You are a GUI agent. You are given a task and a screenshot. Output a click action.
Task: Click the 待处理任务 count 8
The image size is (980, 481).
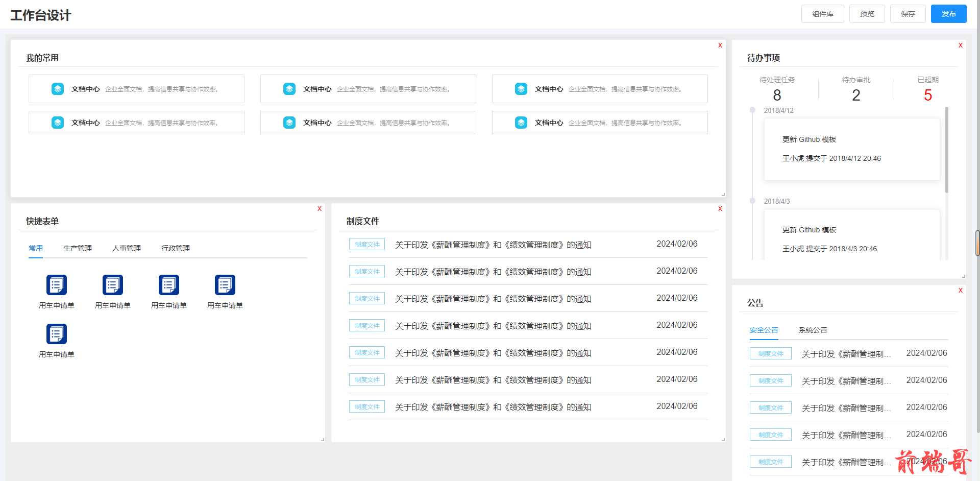point(777,95)
